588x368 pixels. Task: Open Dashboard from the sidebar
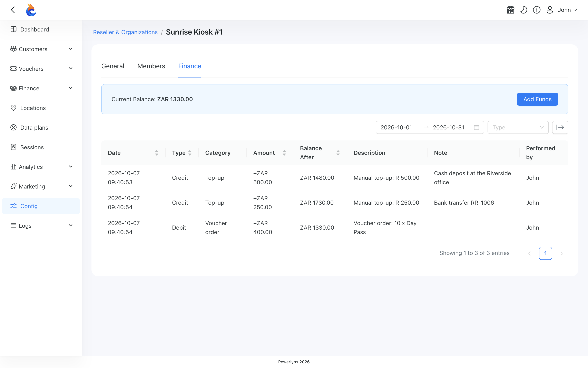41,29
